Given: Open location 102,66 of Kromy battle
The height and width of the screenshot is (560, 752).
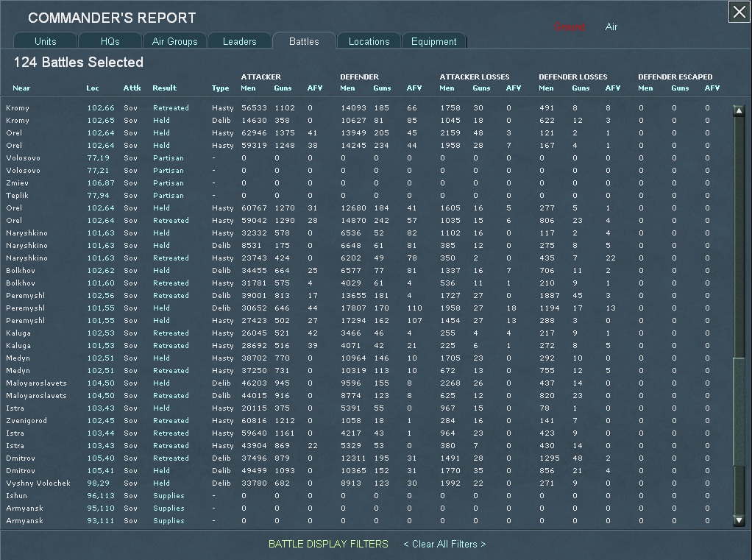Looking at the screenshot, I should 101,108.
